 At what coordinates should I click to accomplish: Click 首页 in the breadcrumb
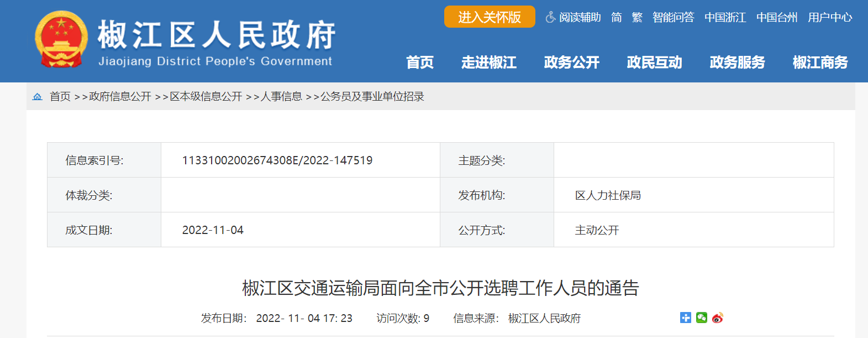60,96
